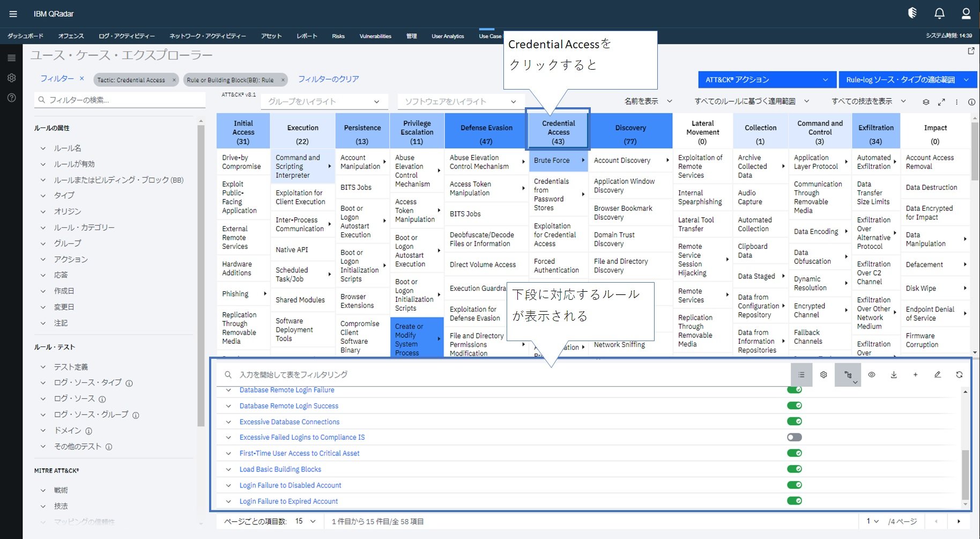
Task: Switch rule table to list view
Action: [x=801, y=375]
